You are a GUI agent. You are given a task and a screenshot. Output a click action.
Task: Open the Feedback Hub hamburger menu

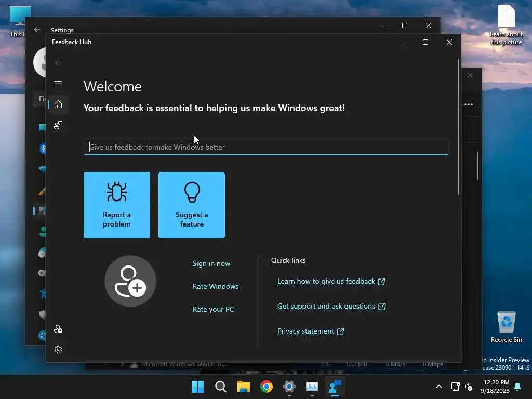point(58,84)
